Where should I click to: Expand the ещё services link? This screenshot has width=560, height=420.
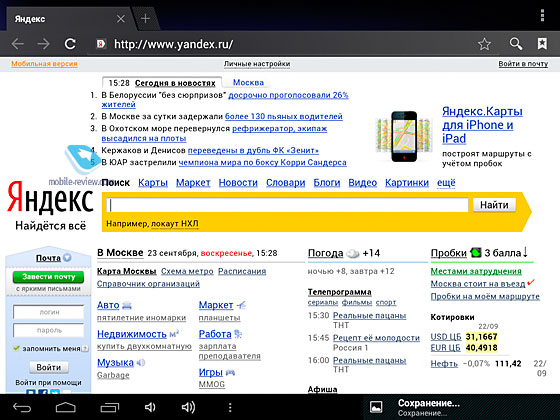(x=446, y=182)
